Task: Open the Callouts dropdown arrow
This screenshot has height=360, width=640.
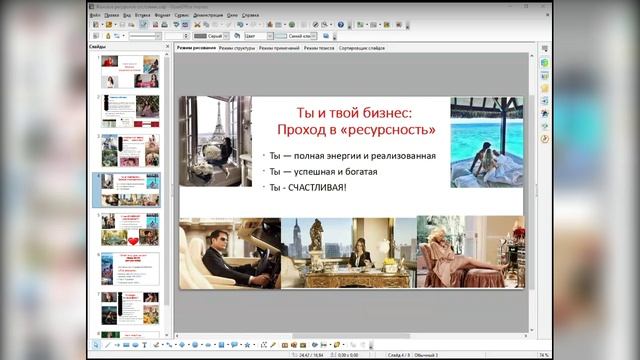Action: pos(240,345)
